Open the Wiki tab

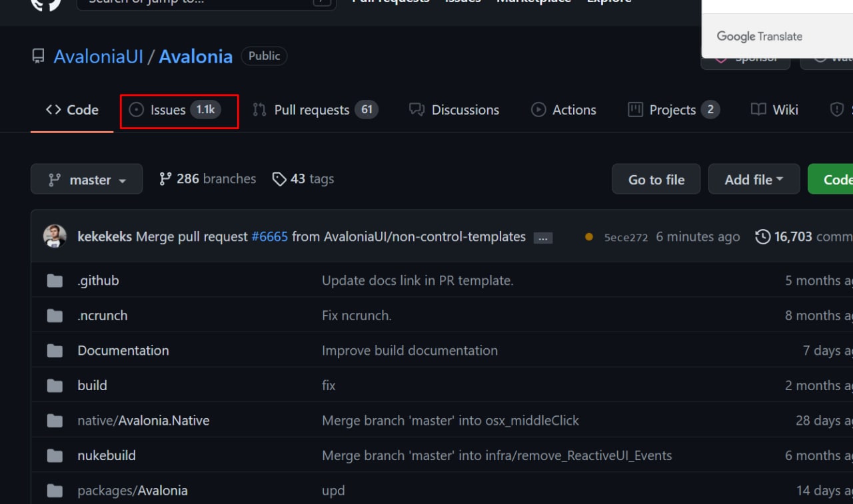tap(774, 110)
